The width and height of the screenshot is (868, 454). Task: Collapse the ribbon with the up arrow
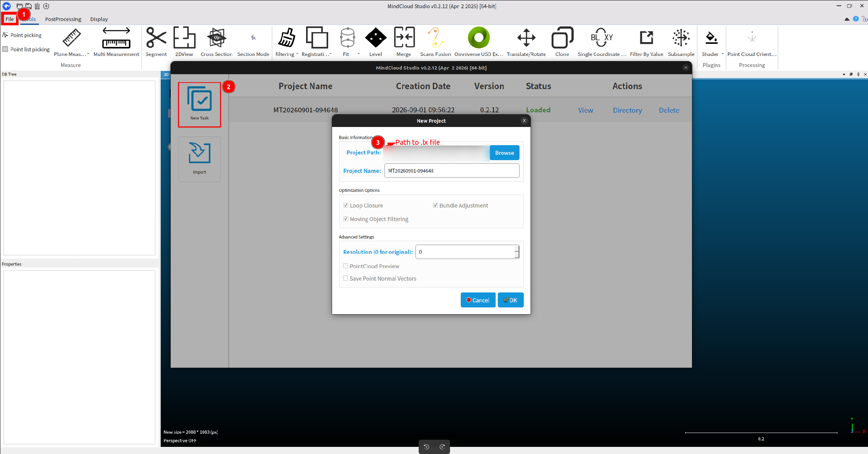click(x=847, y=19)
